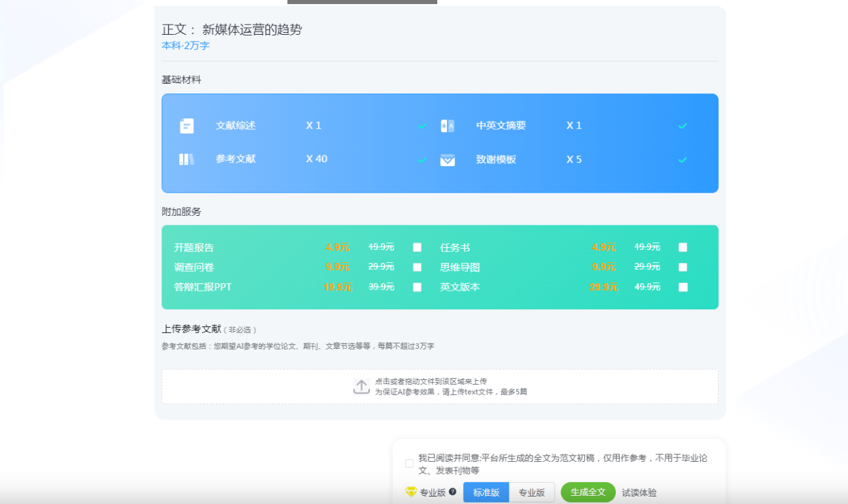848x504 pixels.
Task: Open 试读体验 preview
Action: pos(639,492)
